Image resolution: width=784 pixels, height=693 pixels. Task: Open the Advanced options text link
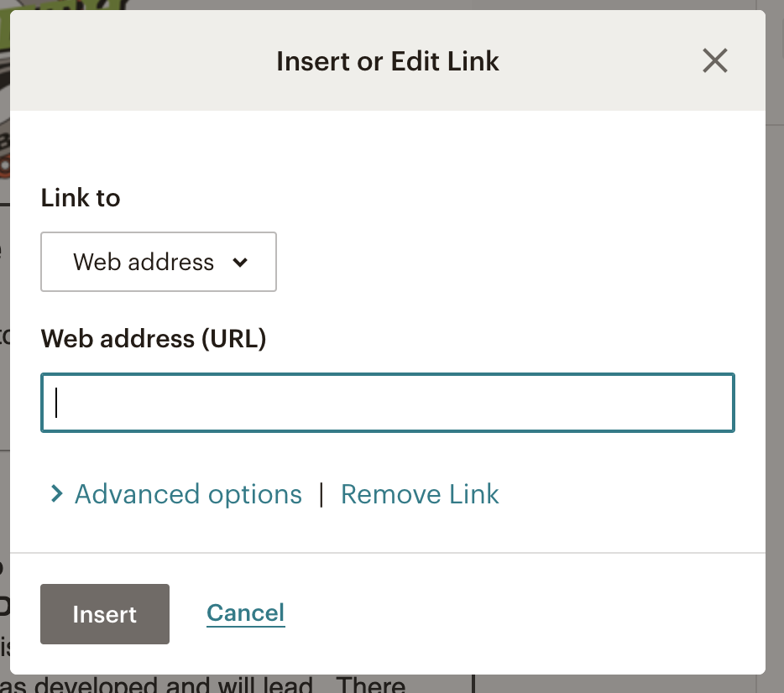coord(188,494)
